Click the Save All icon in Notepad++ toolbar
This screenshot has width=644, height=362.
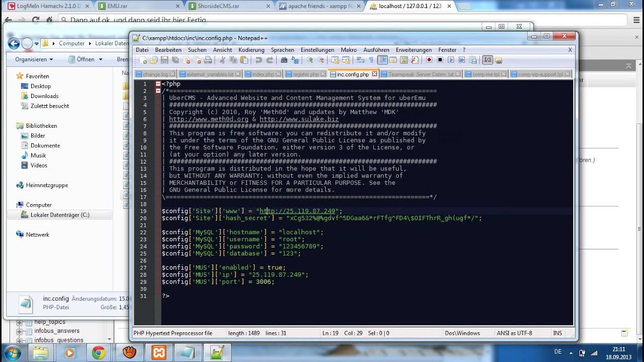(x=175, y=60)
